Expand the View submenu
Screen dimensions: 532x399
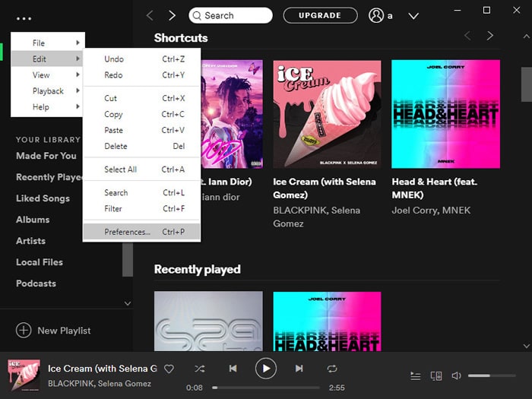pos(47,74)
